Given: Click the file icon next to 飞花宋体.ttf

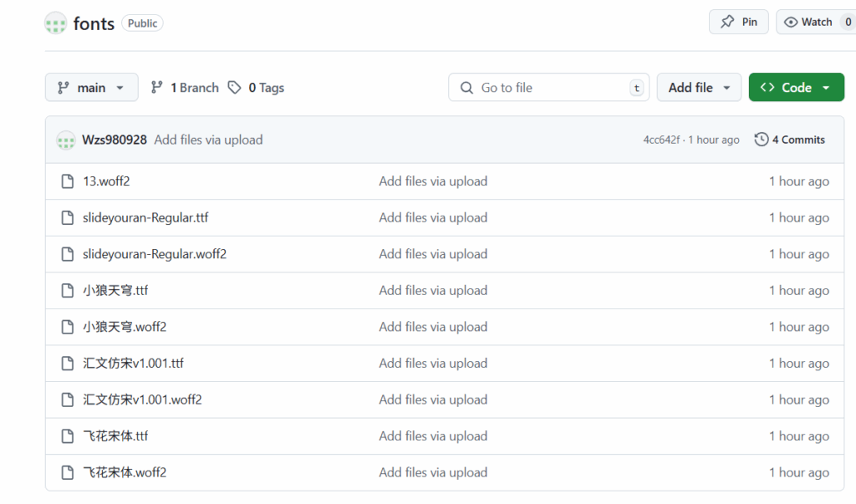Looking at the screenshot, I should click(67, 436).
